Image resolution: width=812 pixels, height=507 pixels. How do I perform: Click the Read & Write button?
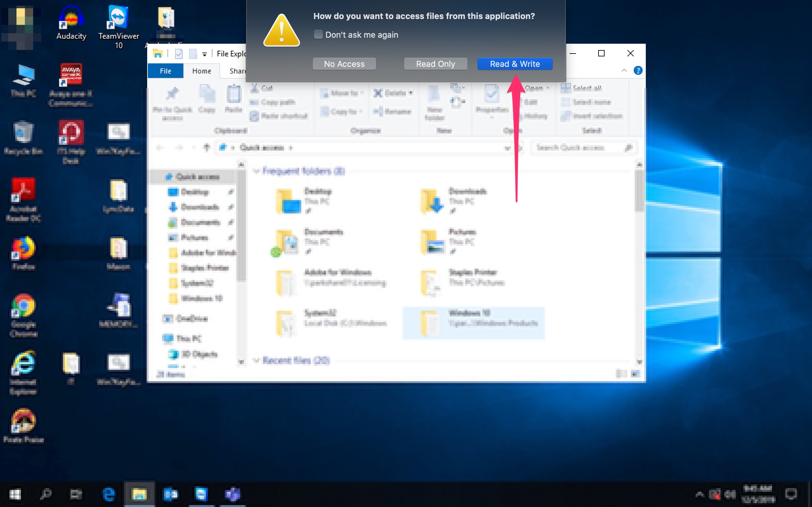pos(514,64)
